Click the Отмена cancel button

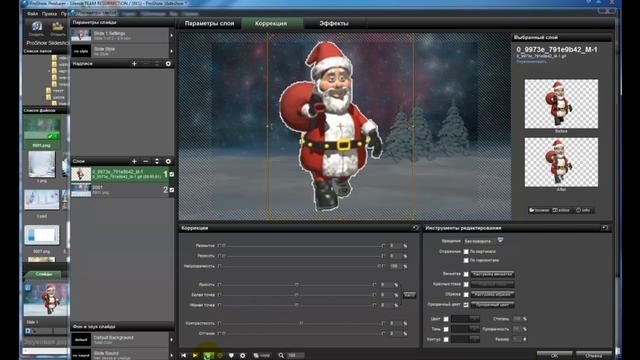click(593, 356)
